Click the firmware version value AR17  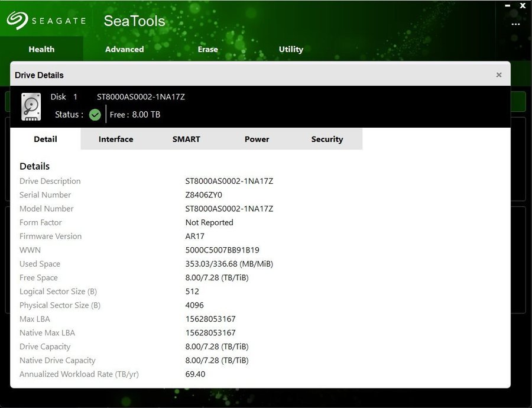[195, 237]
